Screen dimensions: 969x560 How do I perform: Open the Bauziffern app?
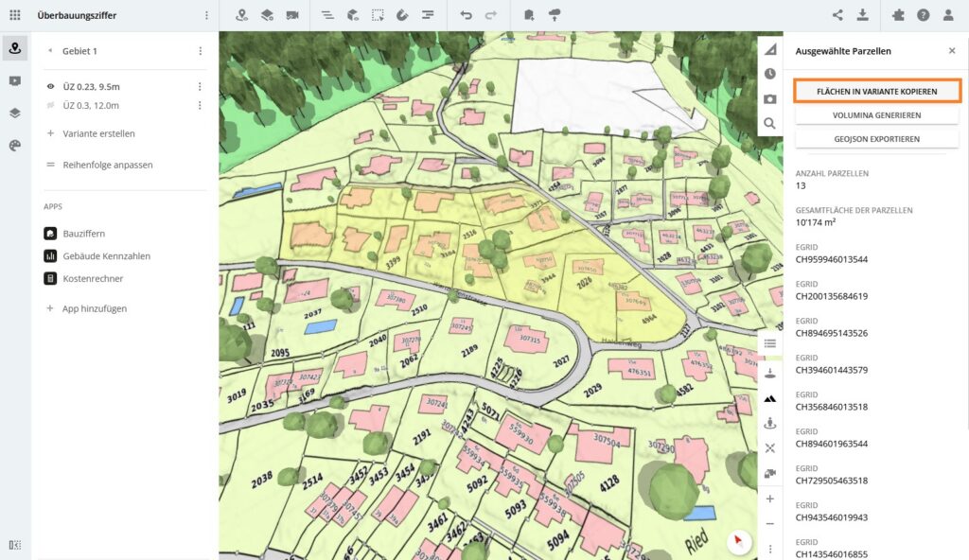pos(83,233)
